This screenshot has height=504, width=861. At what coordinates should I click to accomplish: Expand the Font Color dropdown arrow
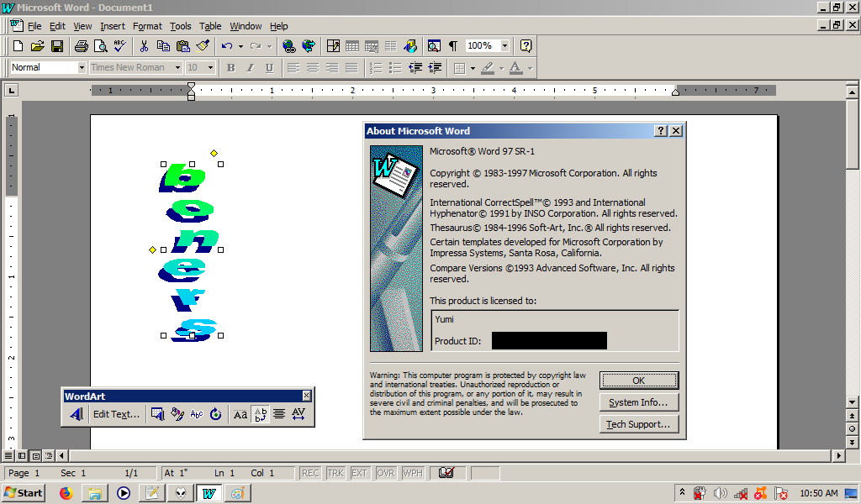pyautogui.click(x=530, y=68)
